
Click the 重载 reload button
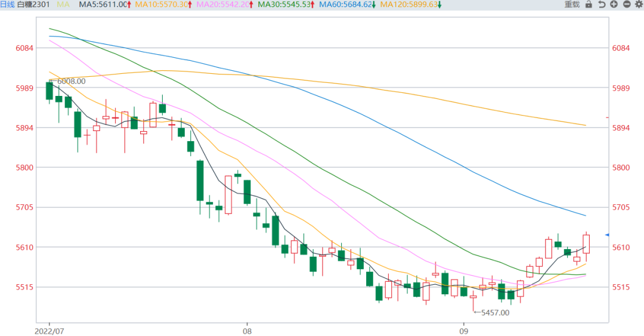[x=572, y=5]
